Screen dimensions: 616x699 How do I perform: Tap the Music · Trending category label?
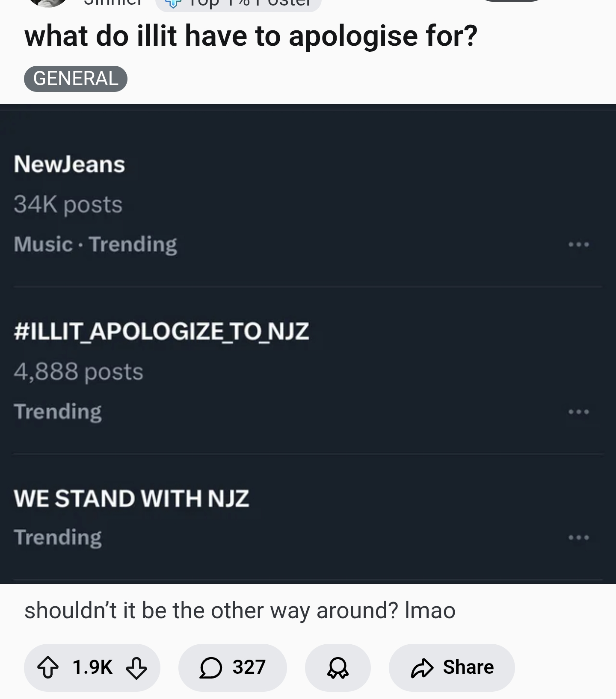pos(95,245)
